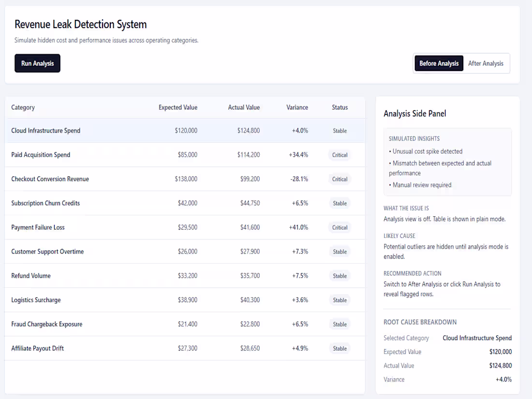Screen dimensions: 532x399
Task: Select the Paid Acquisition Spend row
Action: (41, 155)
